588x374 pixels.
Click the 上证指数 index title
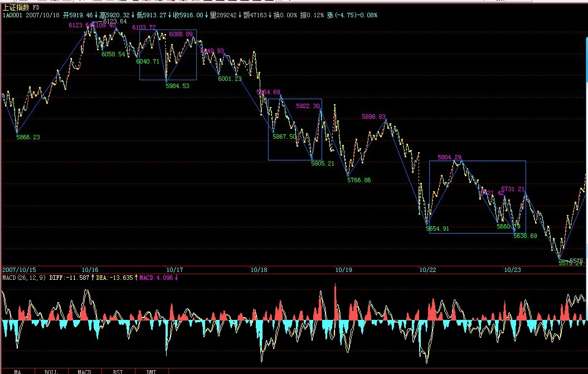click(16, 8)
